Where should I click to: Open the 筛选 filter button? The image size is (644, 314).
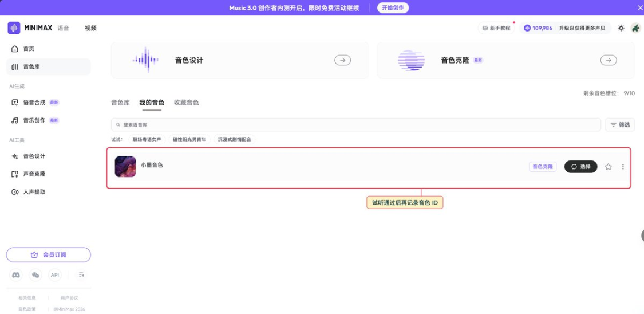[x=620, y=124]
